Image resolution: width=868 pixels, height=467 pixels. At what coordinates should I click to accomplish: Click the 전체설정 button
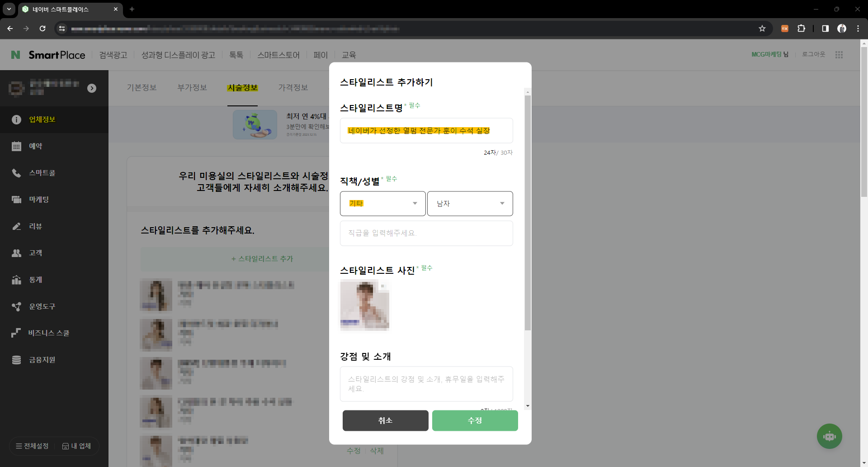tap(32, 446)
